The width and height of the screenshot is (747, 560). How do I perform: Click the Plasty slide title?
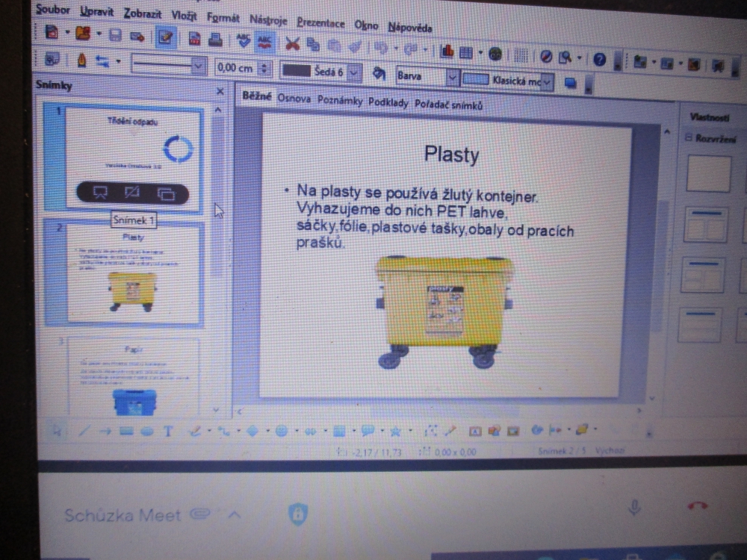(x=452, y=155)
